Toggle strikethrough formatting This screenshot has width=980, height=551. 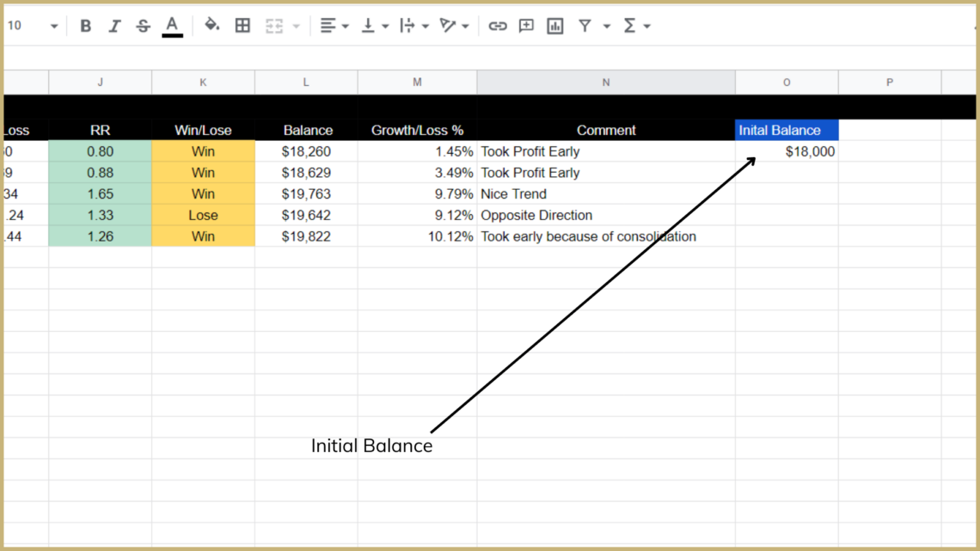point(141,26)
